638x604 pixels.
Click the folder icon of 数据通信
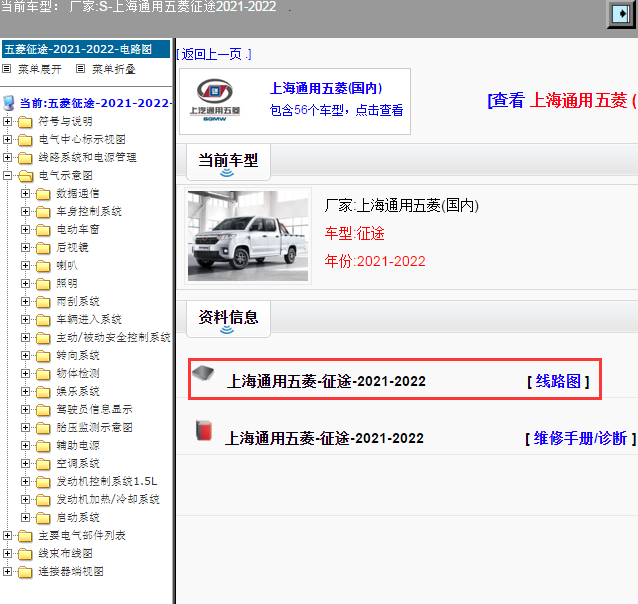pyautogui.click(x=43, y=194)
